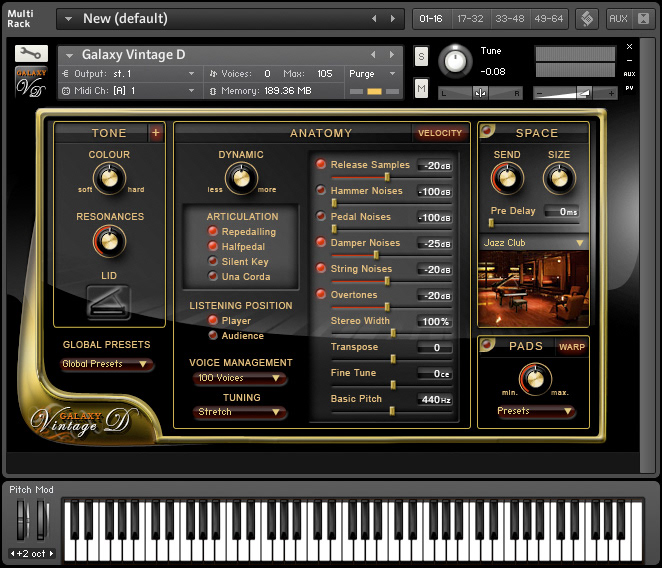This screenshot has height=568, width=662.
Task: Switch to rack page 33-48
Action: [x=510, y=19]
